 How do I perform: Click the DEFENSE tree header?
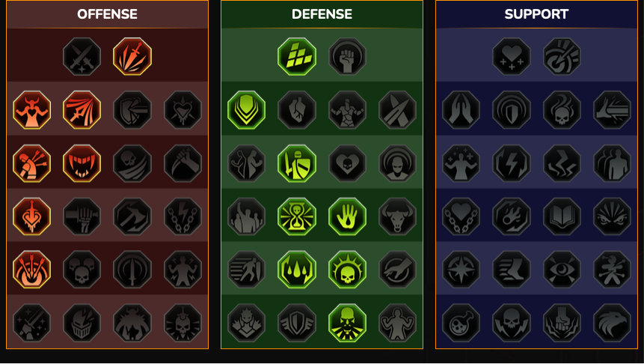322,14
